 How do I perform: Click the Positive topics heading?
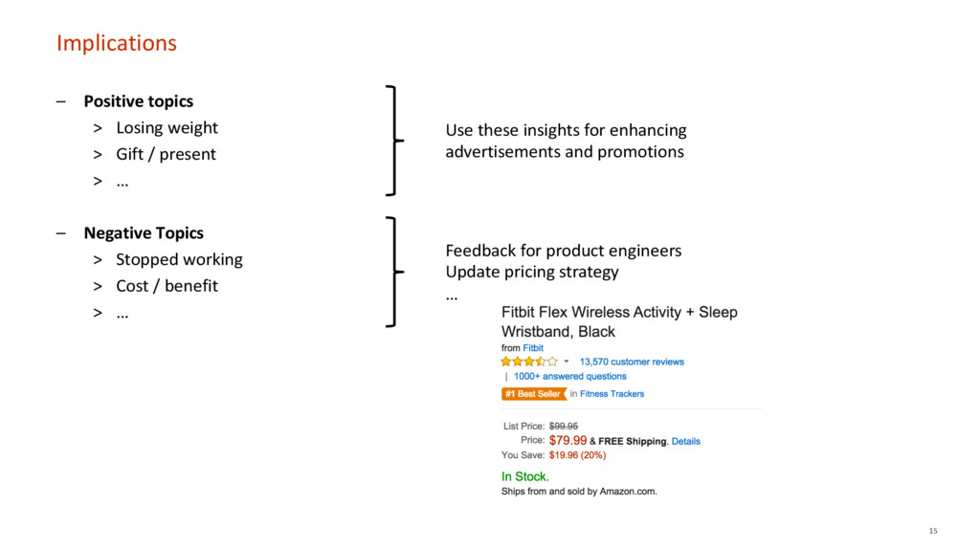tap(139, 101)
